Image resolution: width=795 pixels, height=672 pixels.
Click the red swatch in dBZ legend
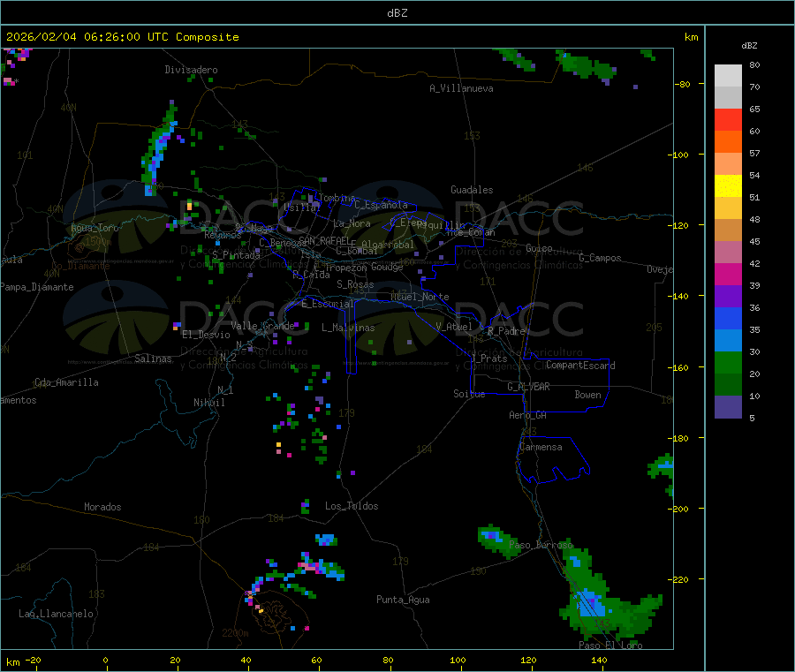pyautogui.click(x=728, y=119)
